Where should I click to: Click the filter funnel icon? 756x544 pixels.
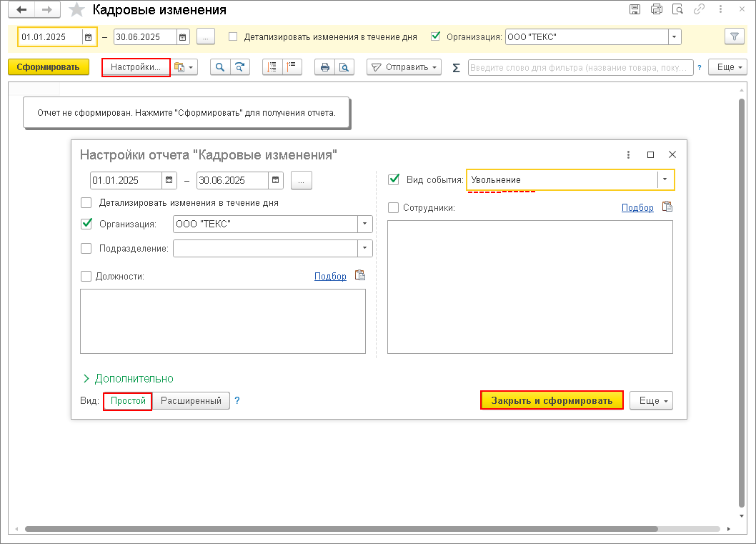click(x=735, y=36)
